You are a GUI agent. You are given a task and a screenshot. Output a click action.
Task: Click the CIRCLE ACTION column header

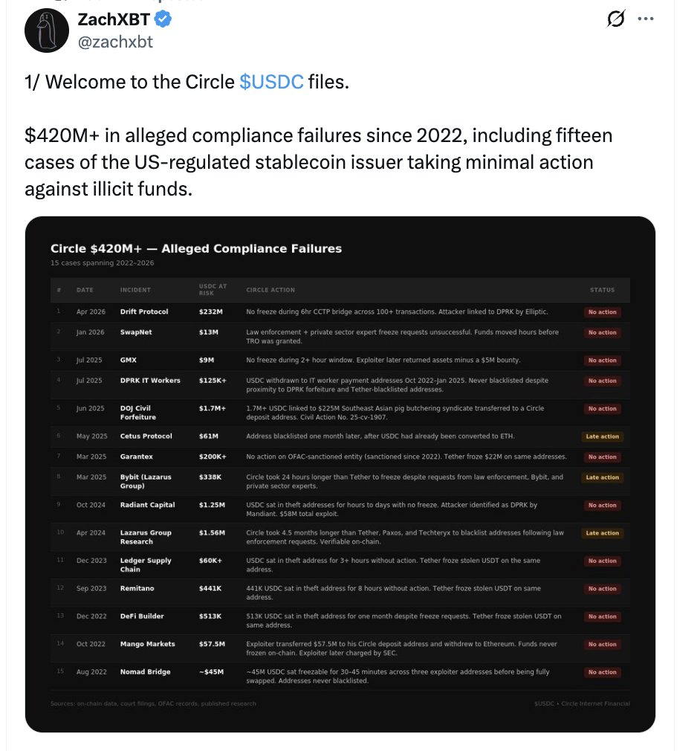[270, 290]
